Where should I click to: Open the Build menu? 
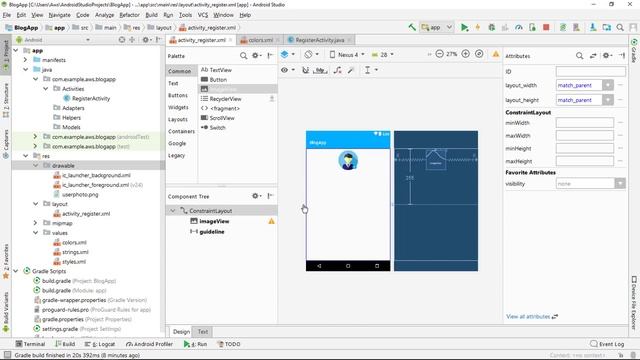151,15
